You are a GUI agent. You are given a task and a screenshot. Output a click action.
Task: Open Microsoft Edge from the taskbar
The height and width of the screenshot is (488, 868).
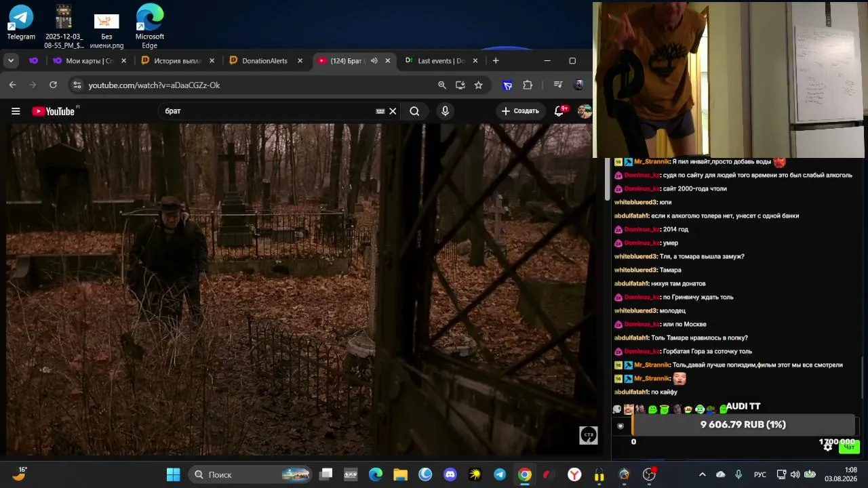(376, 474)
